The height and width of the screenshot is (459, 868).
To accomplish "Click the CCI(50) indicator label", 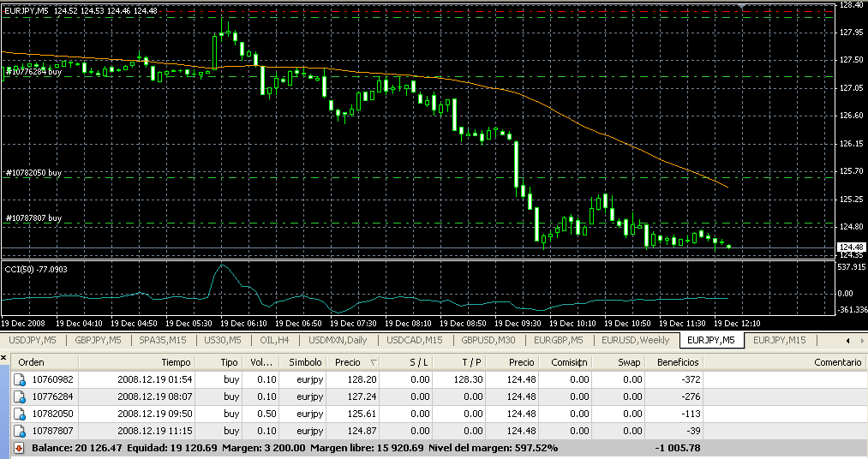I will click(x=36, y=269).
